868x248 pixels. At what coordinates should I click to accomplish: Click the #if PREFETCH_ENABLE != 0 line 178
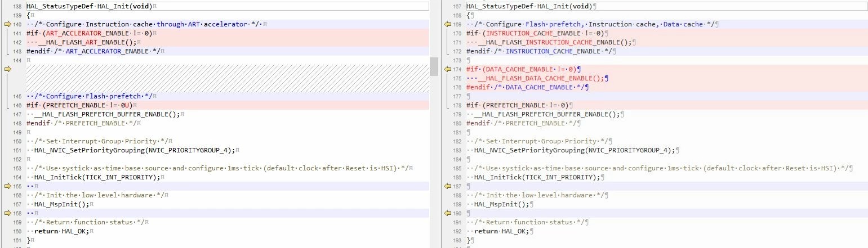pos(518,105)
